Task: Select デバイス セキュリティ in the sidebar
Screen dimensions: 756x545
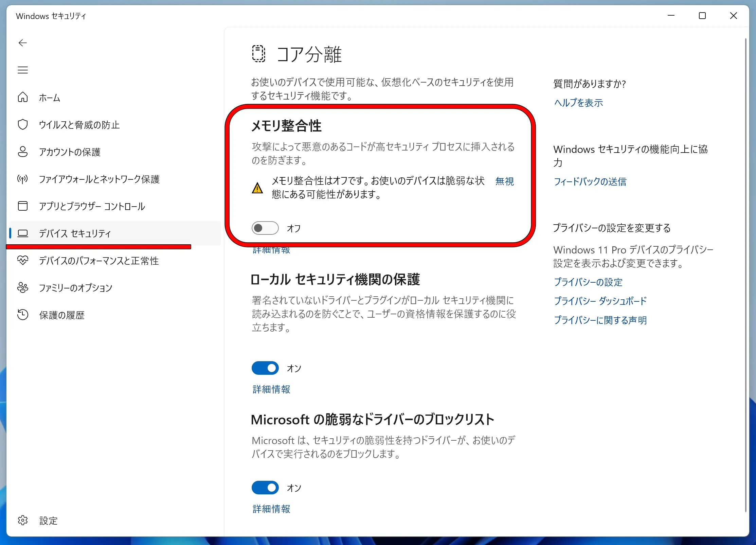Action: coord(74,233)
